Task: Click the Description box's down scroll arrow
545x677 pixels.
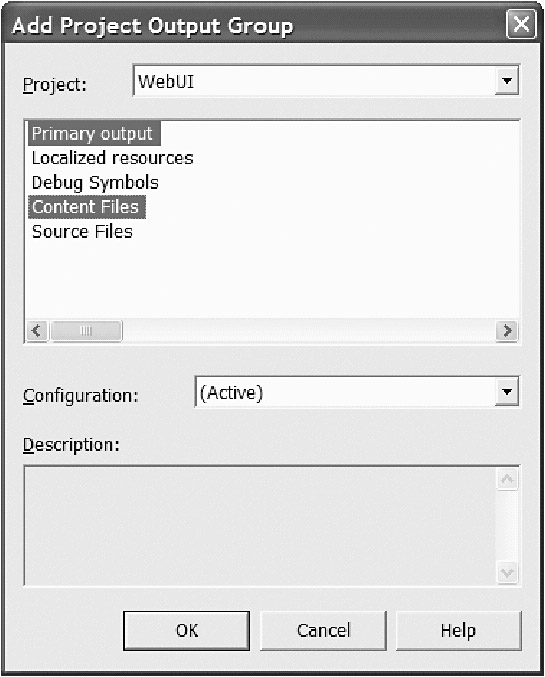Action: click(x=507, y=573)
